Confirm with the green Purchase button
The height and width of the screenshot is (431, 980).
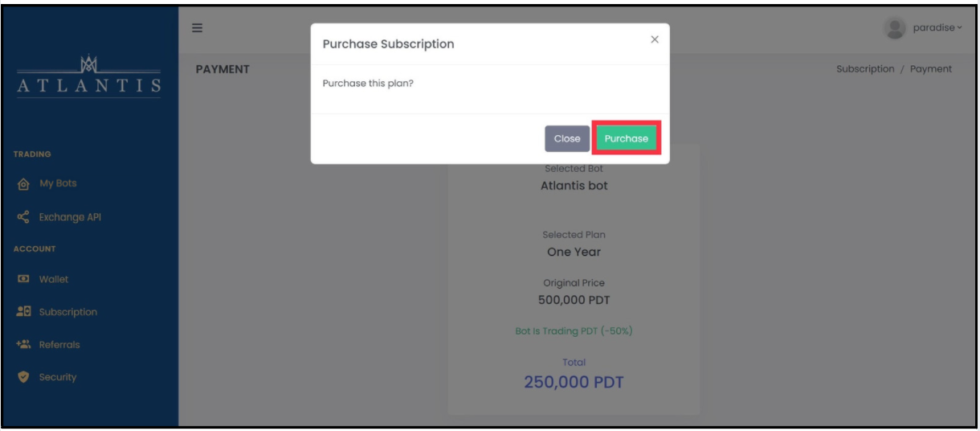627,138
